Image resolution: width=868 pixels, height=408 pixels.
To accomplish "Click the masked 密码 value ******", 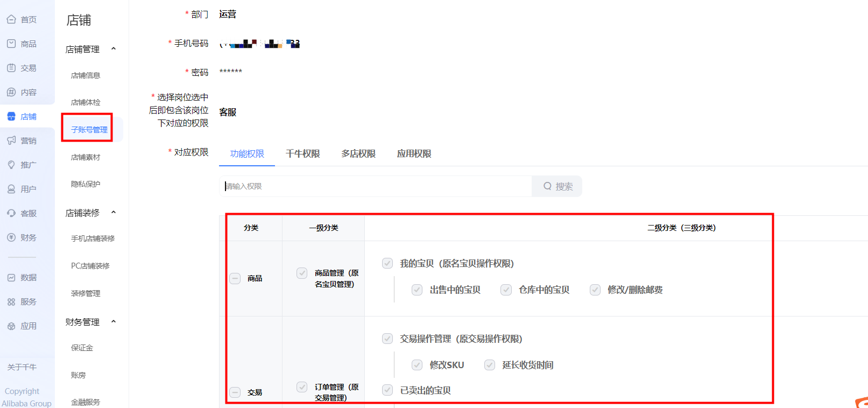I will pyautogui.click(x=231, y=72).
